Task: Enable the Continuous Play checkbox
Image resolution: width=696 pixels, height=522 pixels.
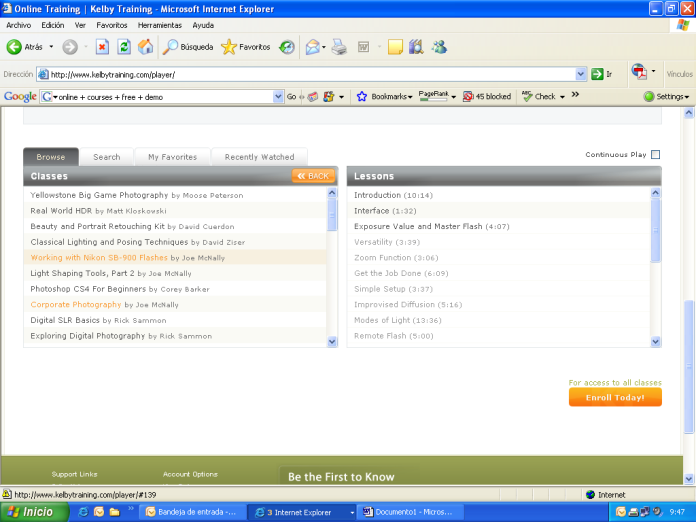Action: click(655, 154)
